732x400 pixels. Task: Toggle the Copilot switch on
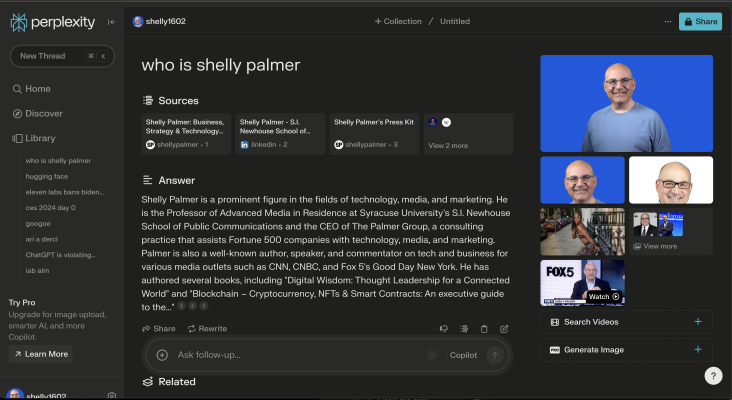(x=433, y=355)
